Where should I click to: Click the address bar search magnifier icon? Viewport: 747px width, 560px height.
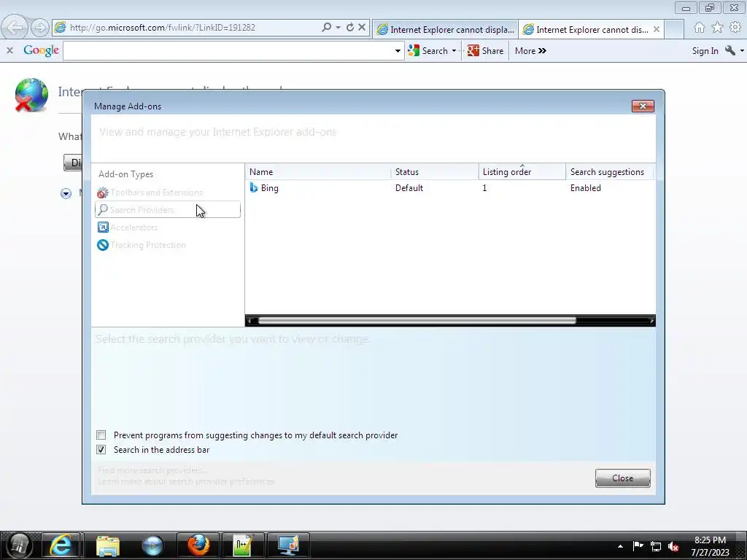click(326, 27)
